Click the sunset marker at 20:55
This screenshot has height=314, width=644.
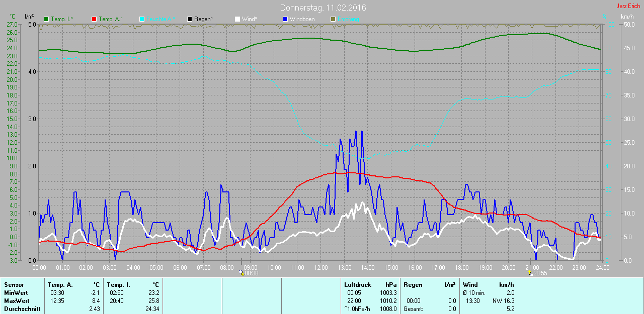530,273
